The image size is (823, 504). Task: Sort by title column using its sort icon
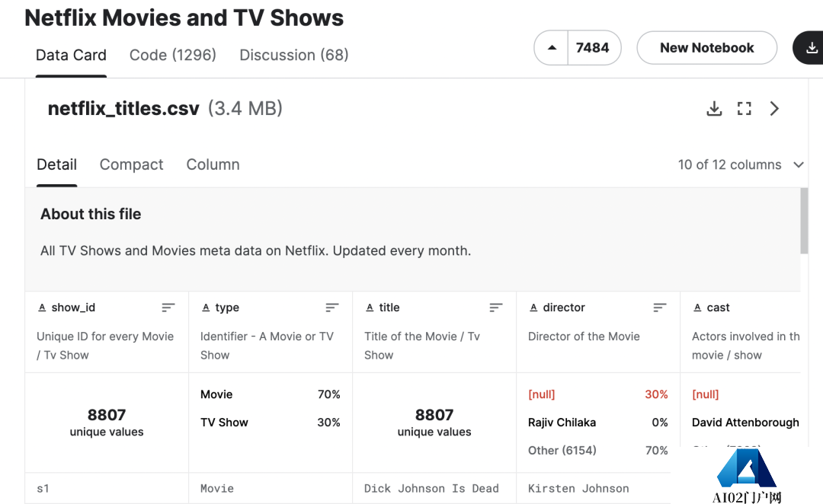click(x=496, y=308)
